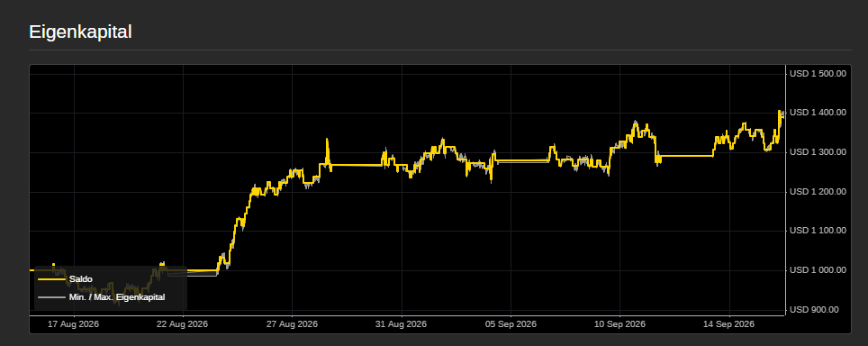Click the USD 1 300.00 axis label
The image size is (868, 346).
[818, 151]
